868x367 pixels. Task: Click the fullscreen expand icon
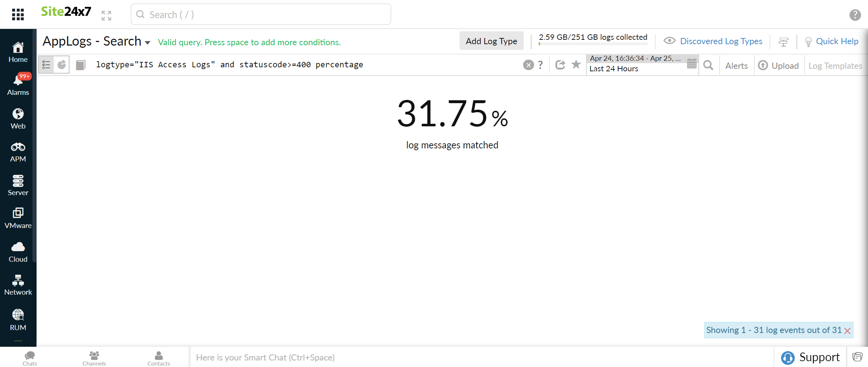point(106,15)
